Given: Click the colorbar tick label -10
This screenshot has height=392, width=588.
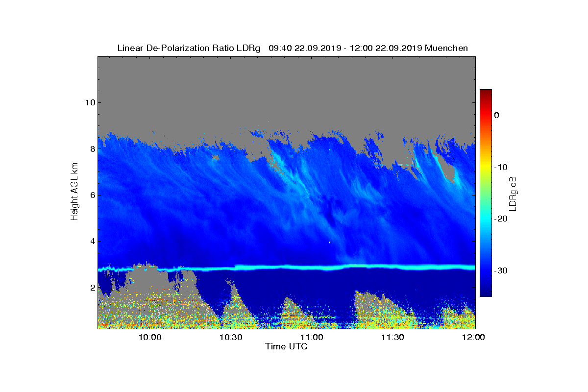Looking at the screenshot, I should (500, 167).
